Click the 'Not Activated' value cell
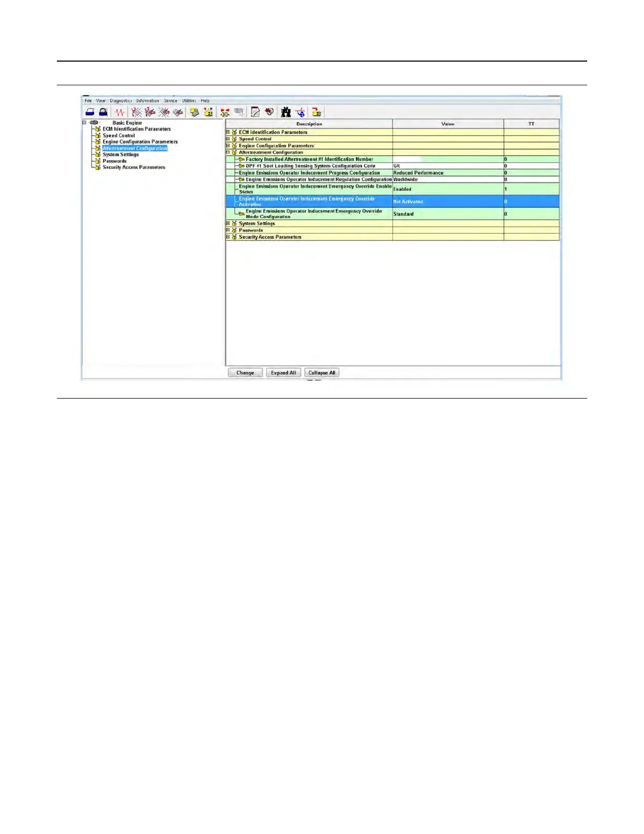The height and width of the screenshot is (834, 644). (448, 202)
